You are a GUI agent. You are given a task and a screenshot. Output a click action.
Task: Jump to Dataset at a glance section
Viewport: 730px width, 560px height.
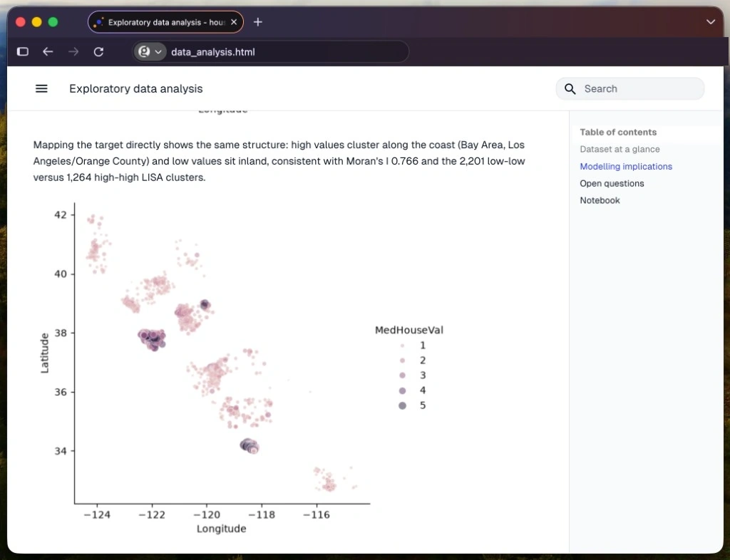620,150
